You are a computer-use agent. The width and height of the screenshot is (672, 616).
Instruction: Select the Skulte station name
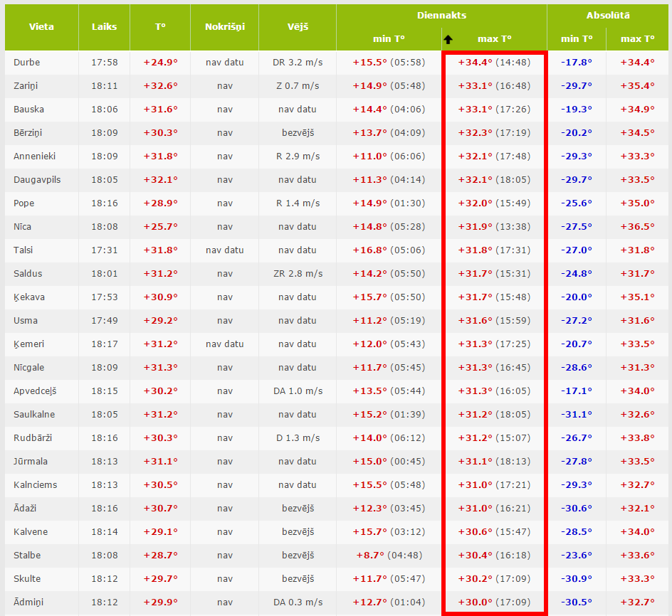pyautogui.click(x=27, y=579)
